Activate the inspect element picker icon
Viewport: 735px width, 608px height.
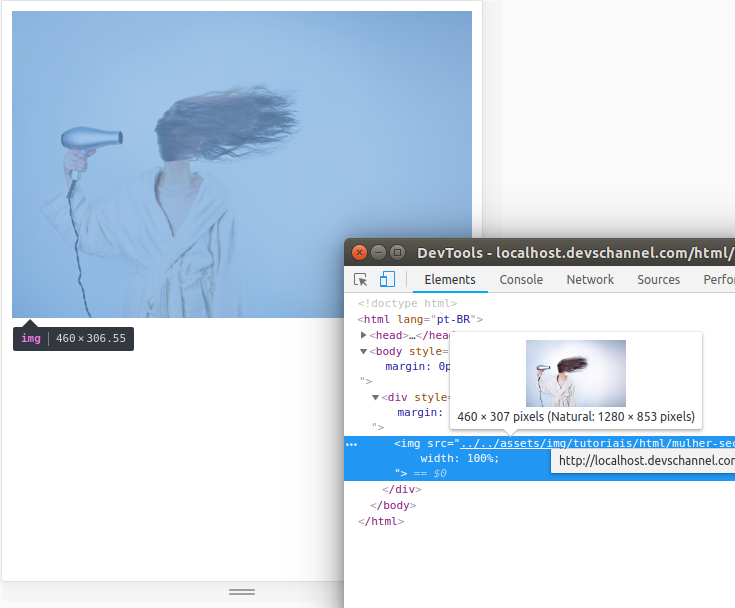[361, 280]
